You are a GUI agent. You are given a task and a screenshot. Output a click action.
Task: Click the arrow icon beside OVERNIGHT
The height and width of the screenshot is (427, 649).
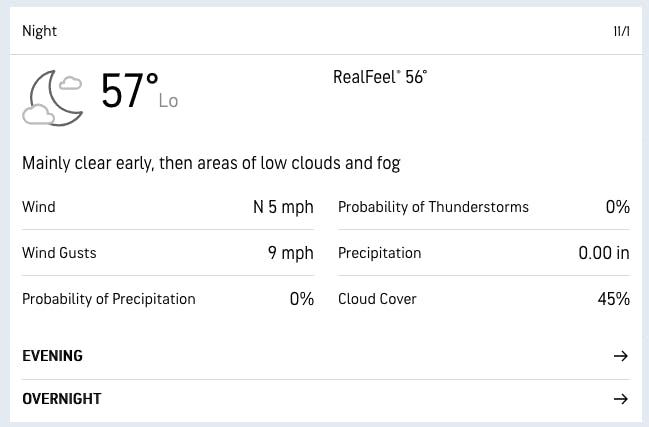(x=620, y=399)
